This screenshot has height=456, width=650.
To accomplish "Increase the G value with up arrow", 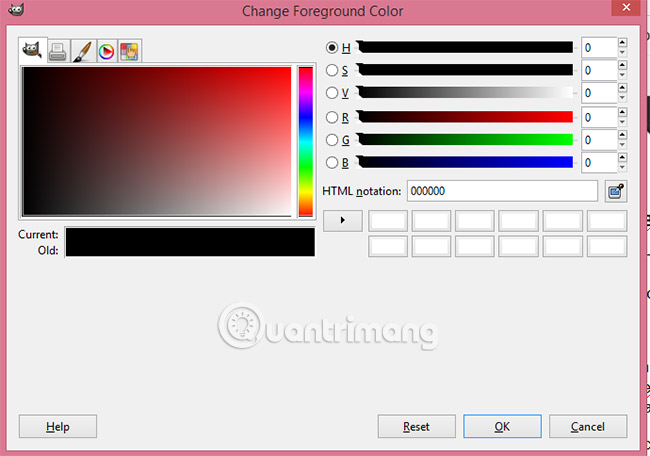I will click(x=622, y=135).
